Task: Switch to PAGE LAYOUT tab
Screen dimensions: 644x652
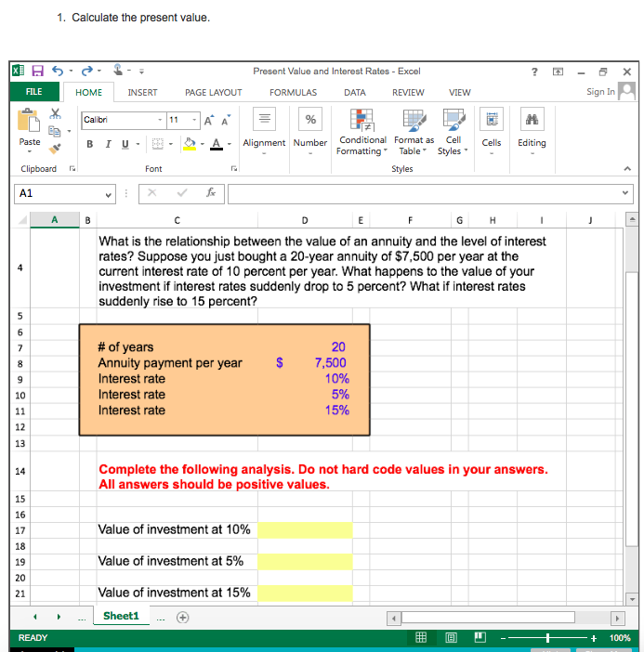Action: point(214,92)
